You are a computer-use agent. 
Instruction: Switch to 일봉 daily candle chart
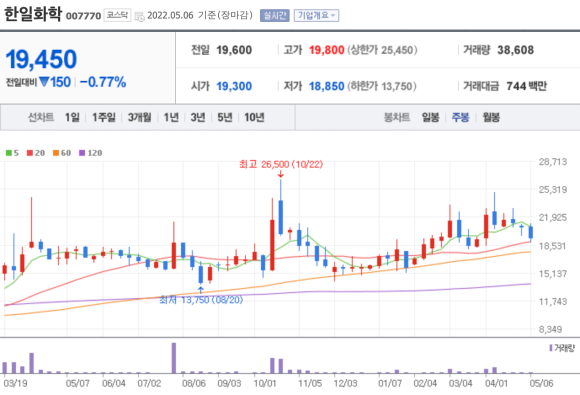pos(431,118)
